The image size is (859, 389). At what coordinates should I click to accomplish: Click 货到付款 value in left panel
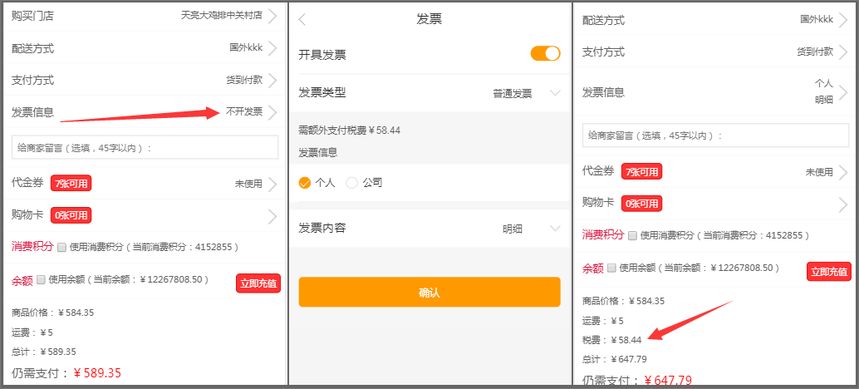(244, 80)
